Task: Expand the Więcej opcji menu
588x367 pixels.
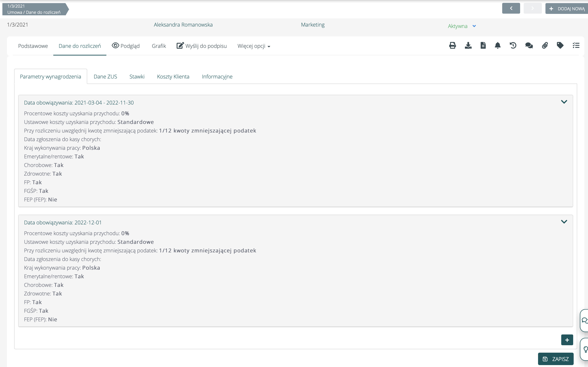Action: [254, 46]
